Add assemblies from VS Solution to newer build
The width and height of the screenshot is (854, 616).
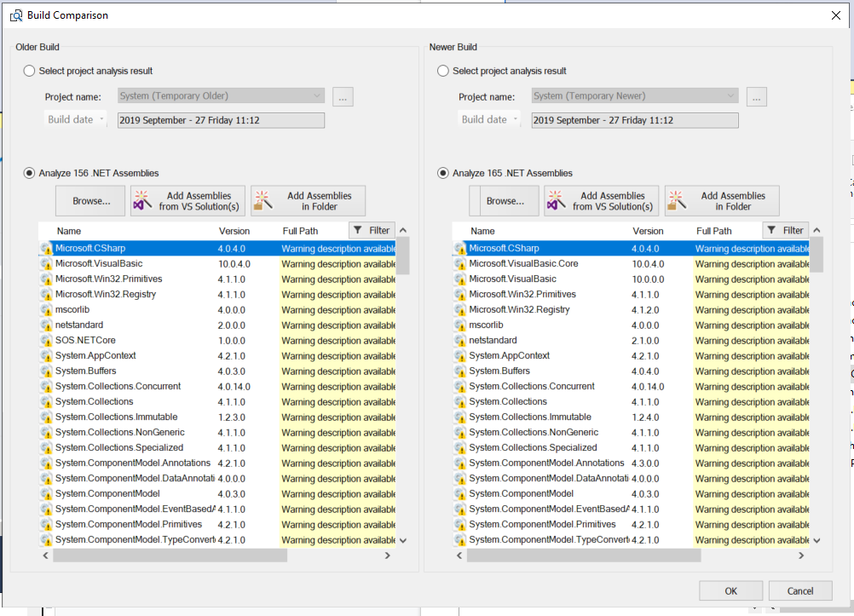(601, 201)
